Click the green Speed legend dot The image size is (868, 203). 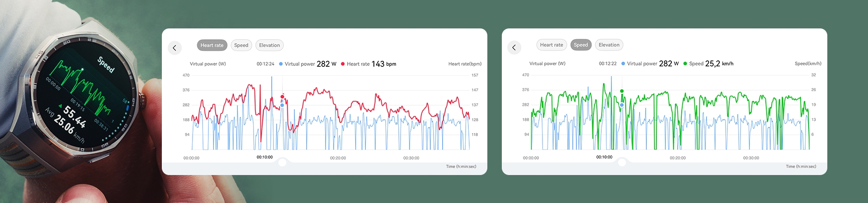685,64
